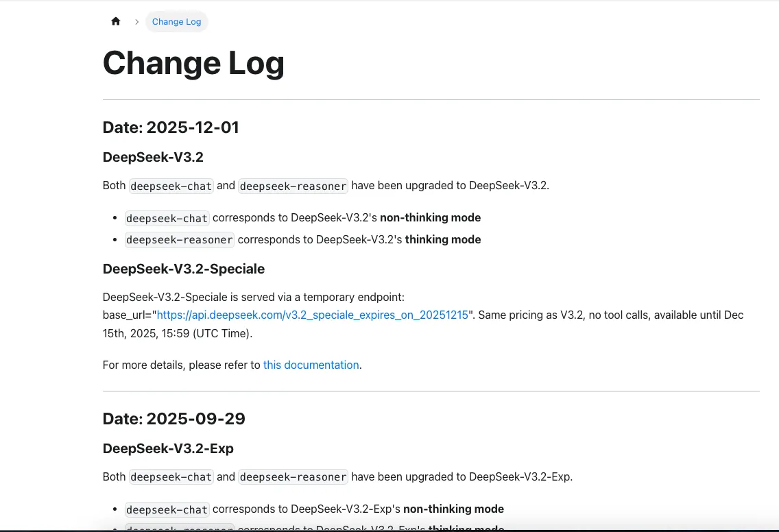779x532 pixels.
Task: Click deepseek-chat code in V3.2 non-thinking bullet
Action: (167, 218)
